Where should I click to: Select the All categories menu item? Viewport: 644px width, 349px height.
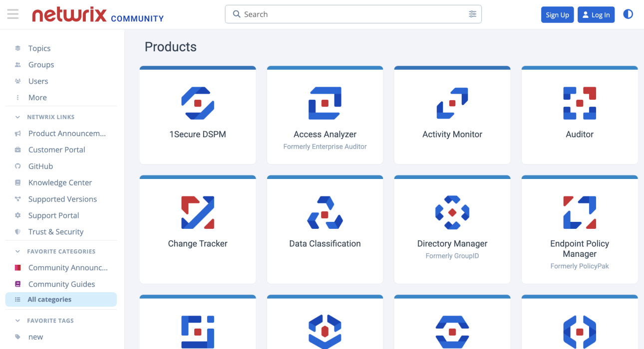click(49, 299)
